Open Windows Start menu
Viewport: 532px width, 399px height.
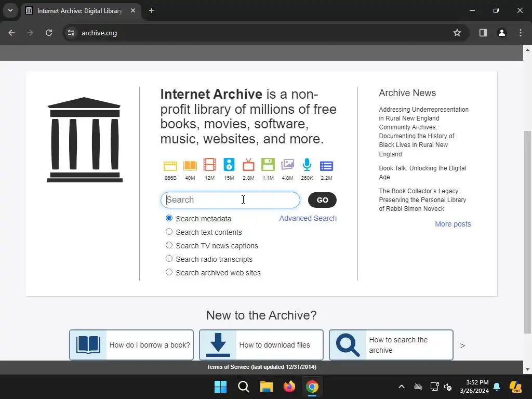coord(220,387)
